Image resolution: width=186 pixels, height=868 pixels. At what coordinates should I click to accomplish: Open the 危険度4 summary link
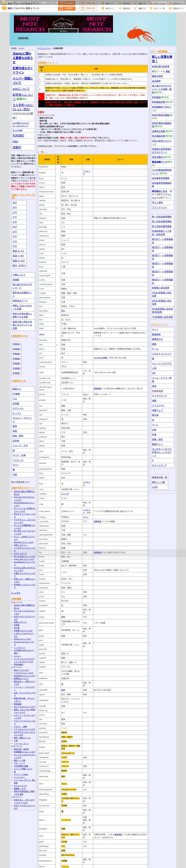click(x=17, y=359)
